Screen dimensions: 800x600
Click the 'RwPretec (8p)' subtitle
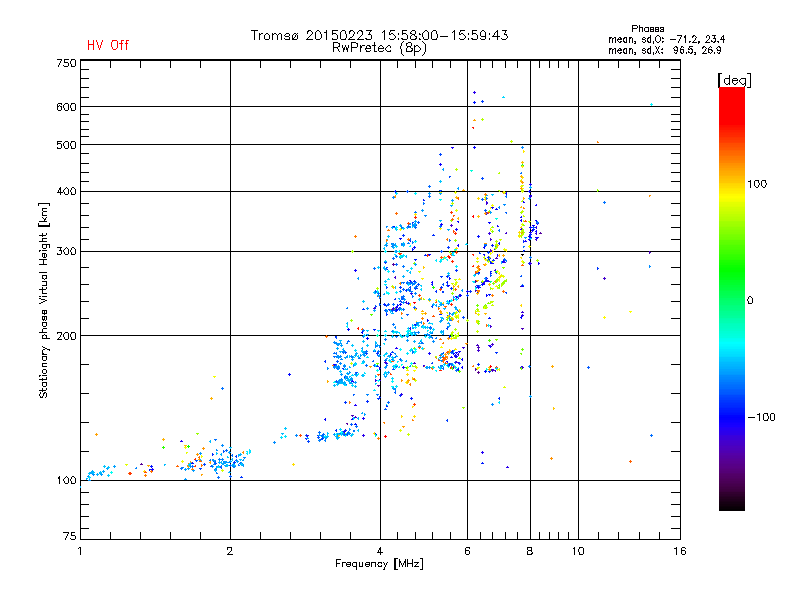click(379, 48)
